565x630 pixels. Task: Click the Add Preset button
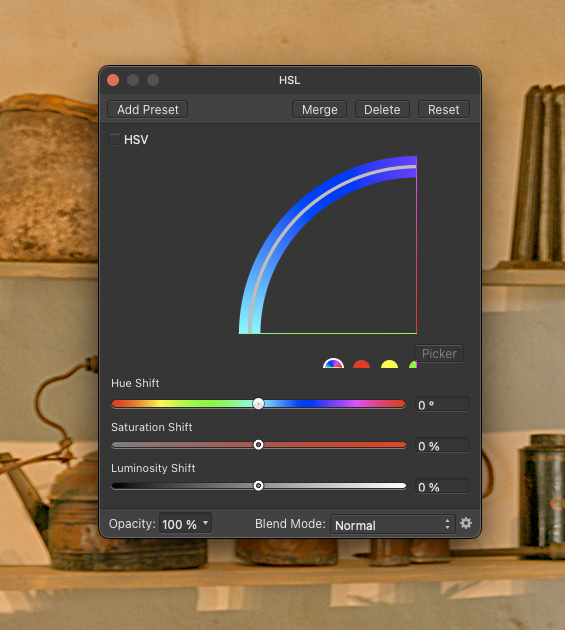click(x=147, y=109)
